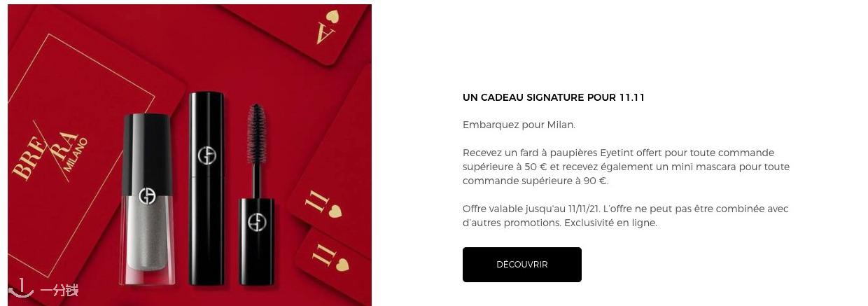Click the DÉCOUVRIR button
Viewport: 868px width, 306px height.
(x=521, y=265)
